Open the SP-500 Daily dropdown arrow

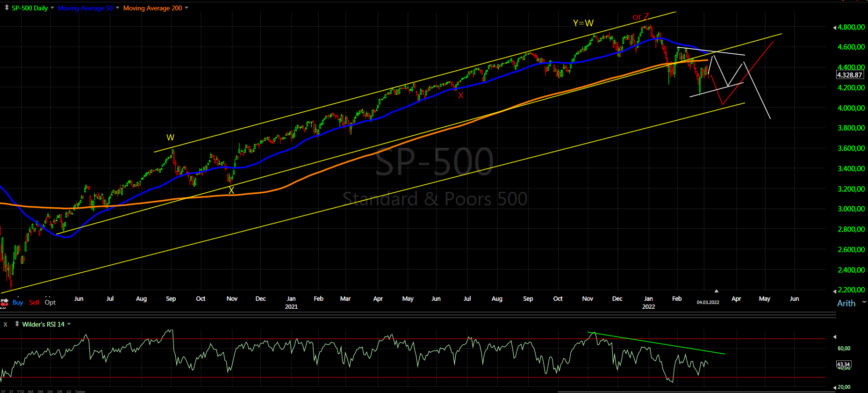coord(52,8)
